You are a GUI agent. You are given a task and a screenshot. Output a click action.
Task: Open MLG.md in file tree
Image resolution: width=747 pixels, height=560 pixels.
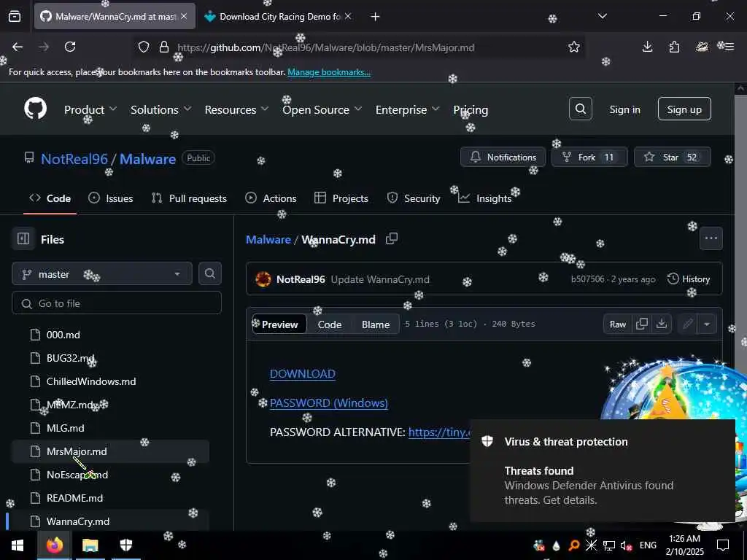click(111, 427)
